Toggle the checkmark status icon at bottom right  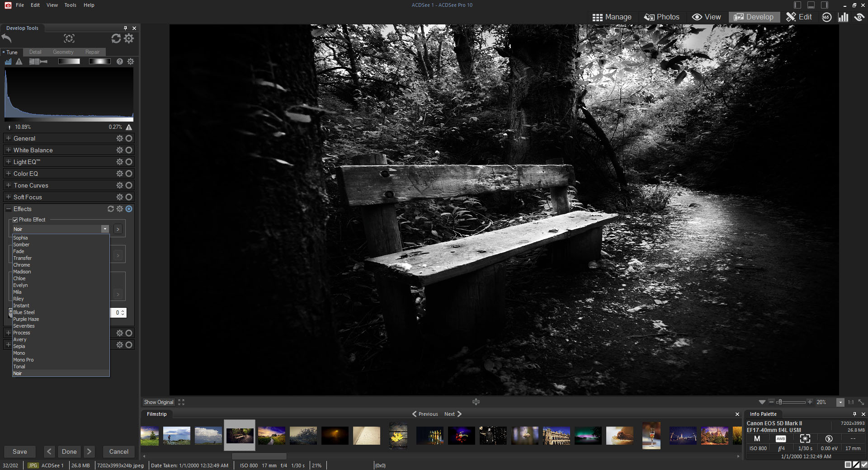coord(864,465)
